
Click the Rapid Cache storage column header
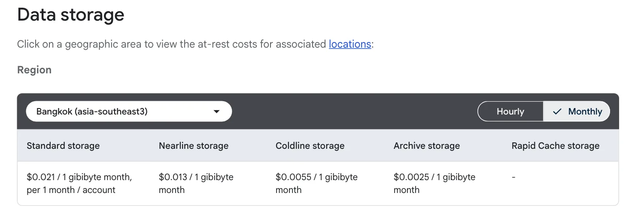(x=556, y=146)
